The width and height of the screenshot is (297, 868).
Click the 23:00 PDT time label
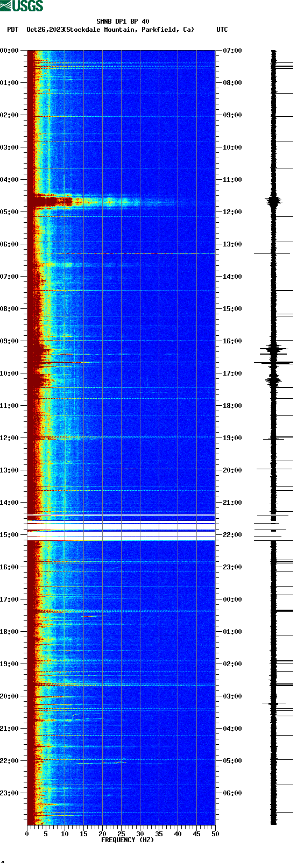(10, 793)
